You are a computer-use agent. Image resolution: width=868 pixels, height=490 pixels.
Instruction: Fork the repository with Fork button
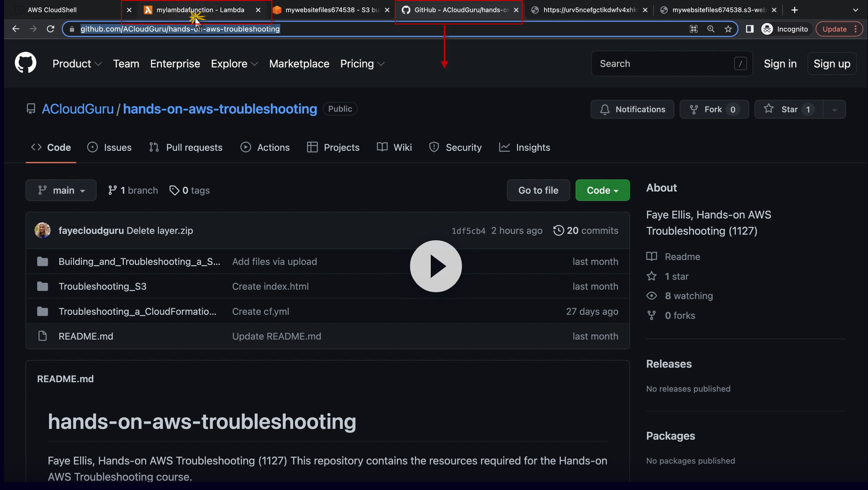714,109
